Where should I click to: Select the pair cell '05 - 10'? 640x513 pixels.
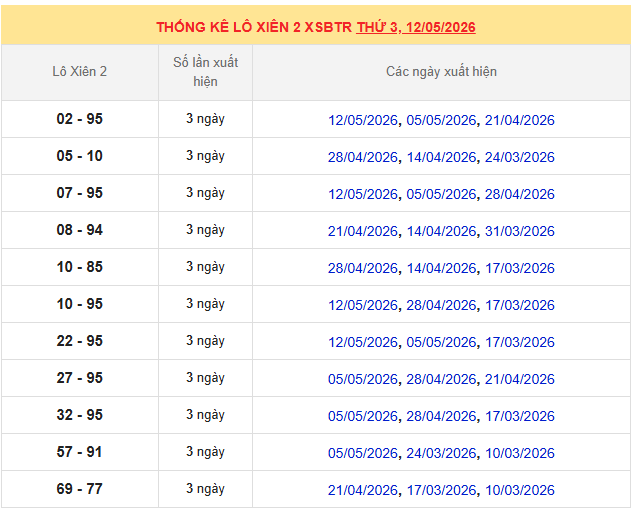click(80, 156)
